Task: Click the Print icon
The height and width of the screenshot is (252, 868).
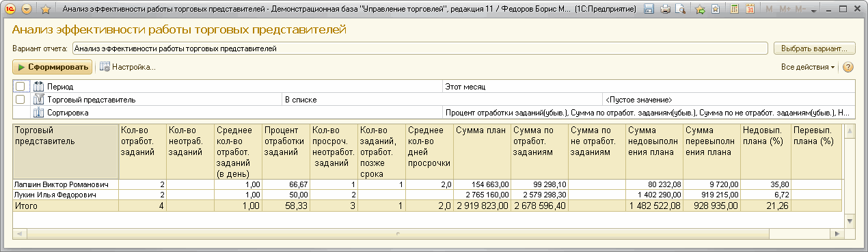Action: click(x=664, y=10)
